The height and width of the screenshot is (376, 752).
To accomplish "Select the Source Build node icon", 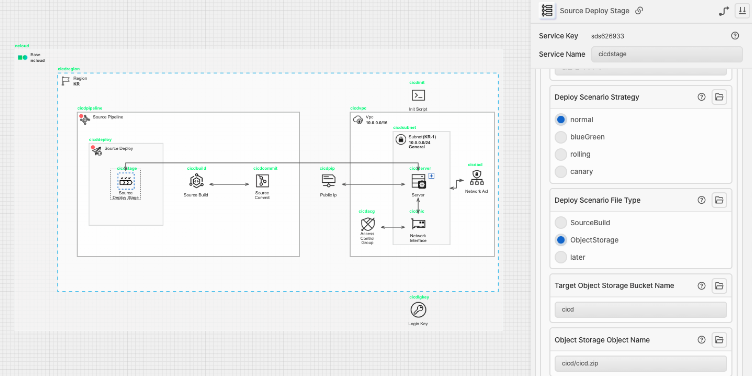I will click(196, 181).
